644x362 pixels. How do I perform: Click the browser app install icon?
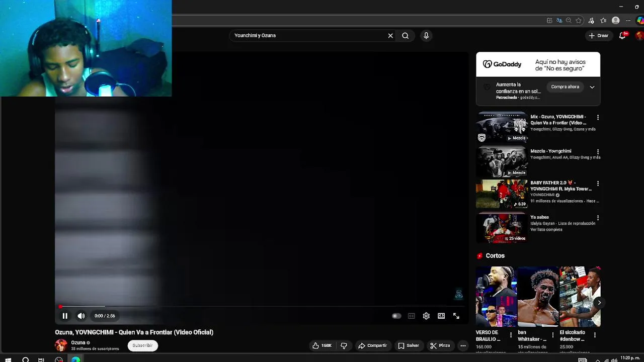tap(549, 21)
